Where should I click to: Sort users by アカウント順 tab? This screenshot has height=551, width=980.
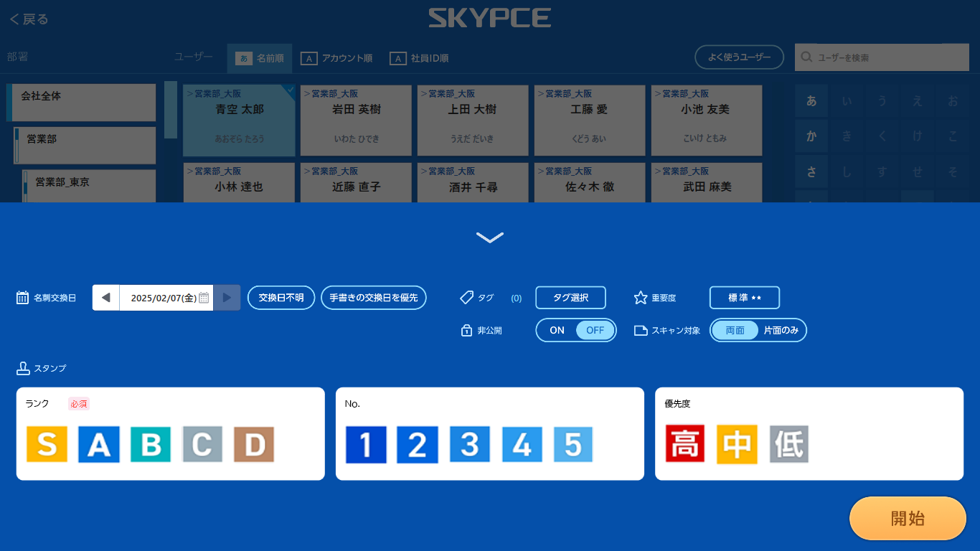coord(336,58)
